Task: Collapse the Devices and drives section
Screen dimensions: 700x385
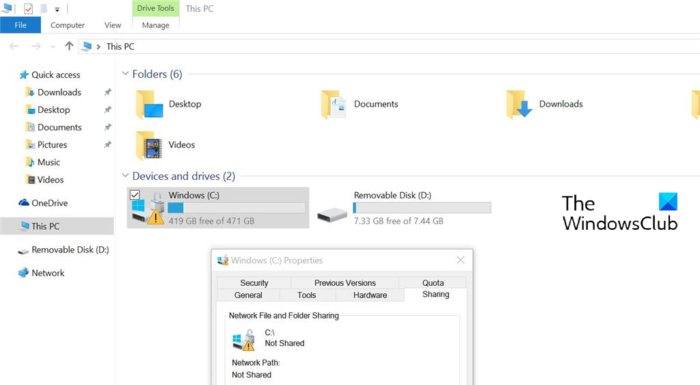Action: 125,176
